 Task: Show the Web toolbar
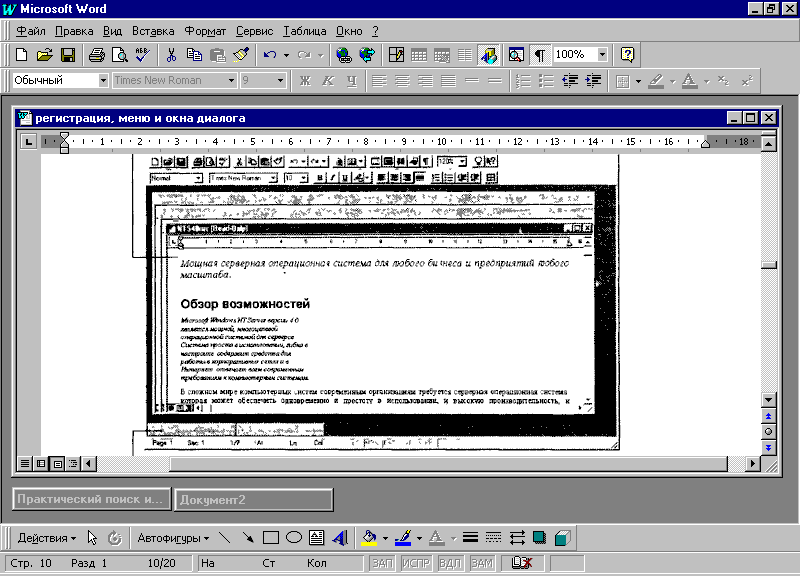click(367, 55)
